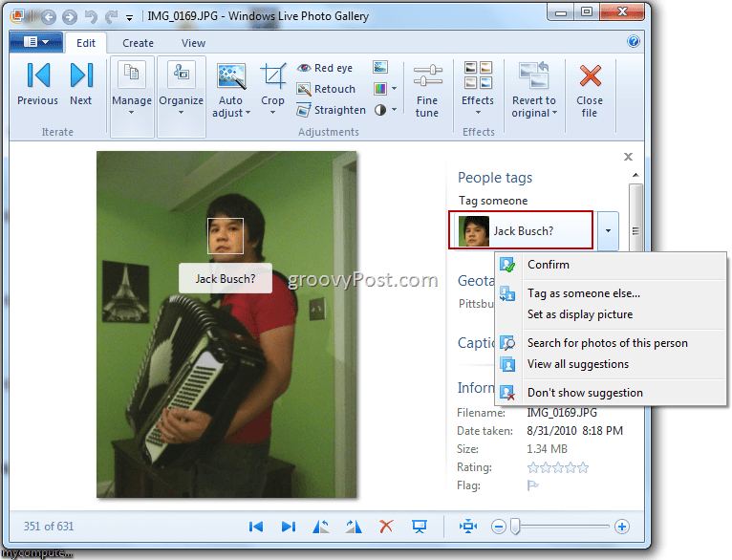Click zoom in plus button
Screen dimensions: 732x560
coord(621,527)
